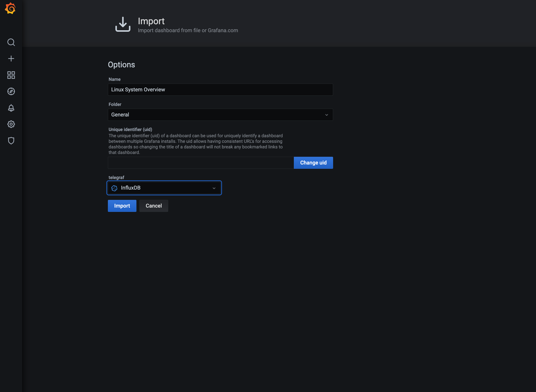Viewport: 536px width, 392px height.
Task: Focus the Name field with Linux System Overview
Action: [x=220, y=90]
